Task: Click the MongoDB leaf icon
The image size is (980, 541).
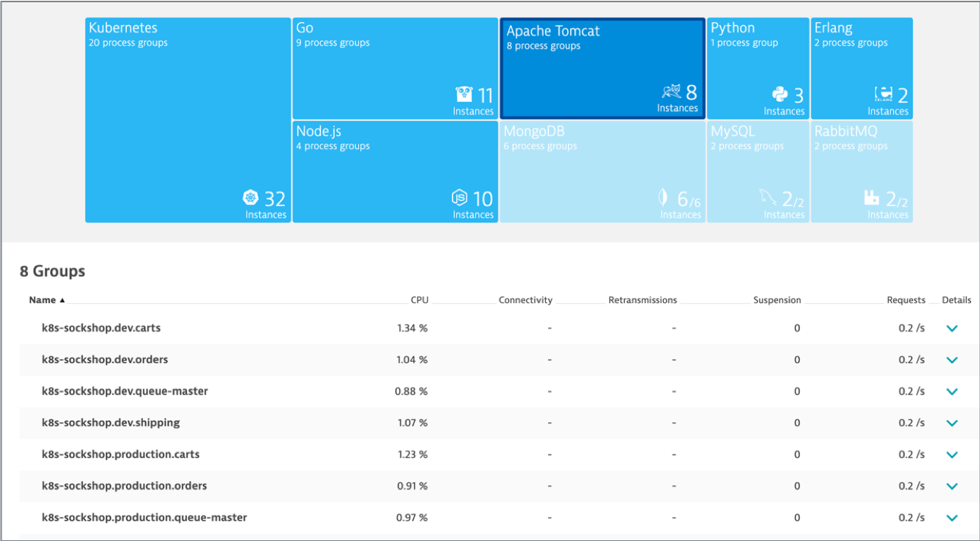Action: pyautogui.click(x=664, y=198)
